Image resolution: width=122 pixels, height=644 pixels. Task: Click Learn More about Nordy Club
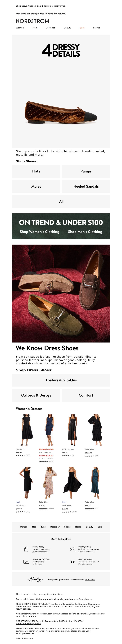coord(90,580)
